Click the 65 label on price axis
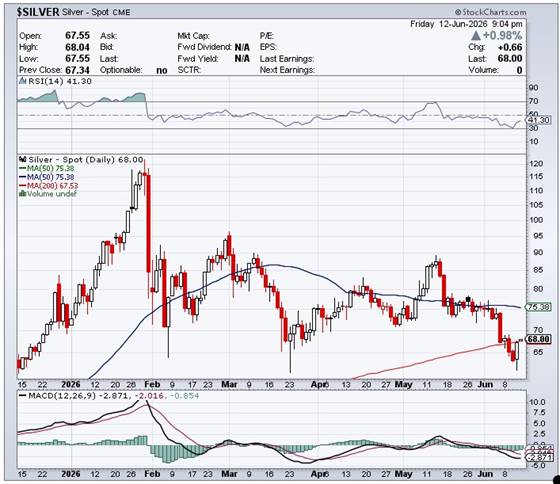The height and width of the screenshot is (484, 560). coord(538,352)
